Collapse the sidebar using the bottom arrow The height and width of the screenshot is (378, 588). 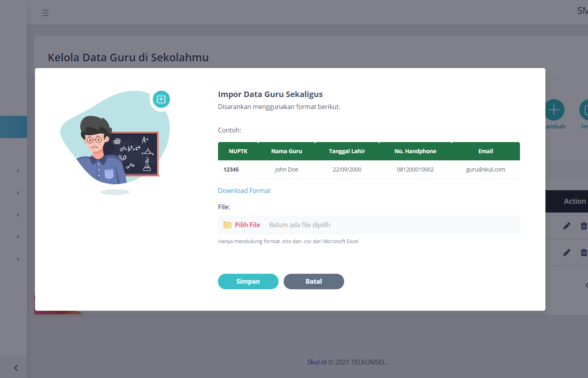tap(16, 368)
